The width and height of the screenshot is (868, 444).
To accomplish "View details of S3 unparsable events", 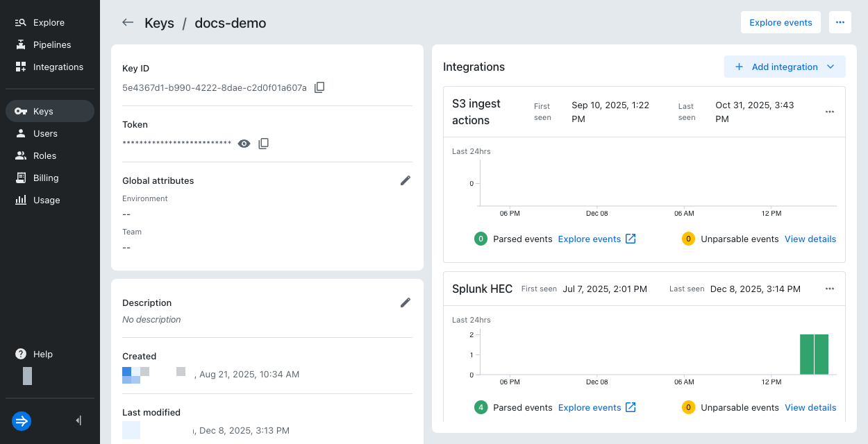I will [x=810, y=239].
